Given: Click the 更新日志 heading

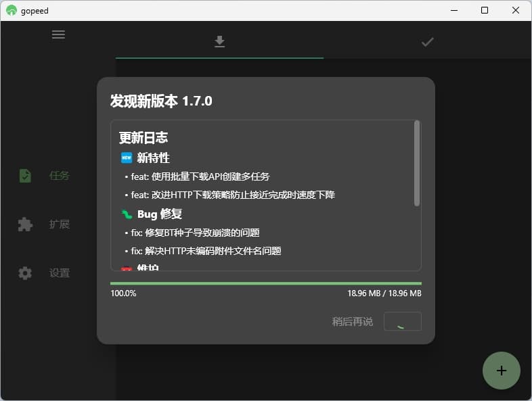Looking at the screenshot, I should [143, 138].
